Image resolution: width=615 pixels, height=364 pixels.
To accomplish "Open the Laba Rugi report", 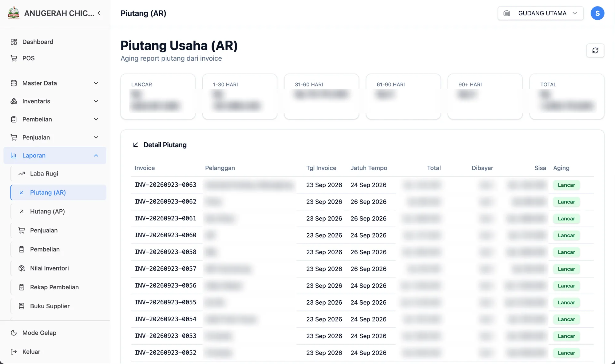I will 58,174.
